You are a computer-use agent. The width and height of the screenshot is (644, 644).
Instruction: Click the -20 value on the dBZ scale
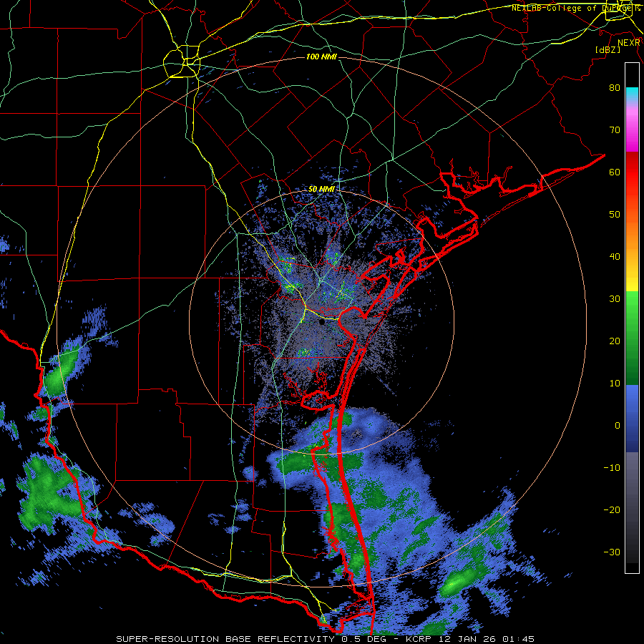612,509
